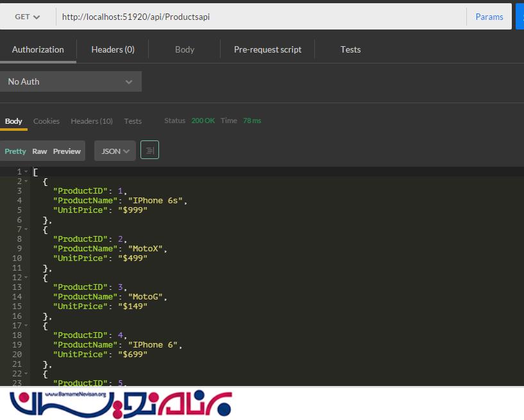Switch response view to Raw
Image resolution: width=524 pixels, height=420 pixels.
(40, 151)
